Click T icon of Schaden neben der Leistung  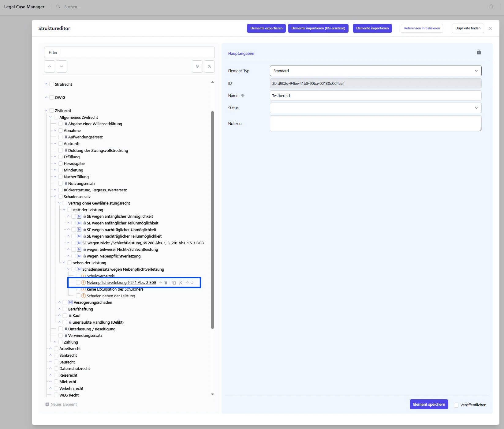[x=83, y=296]
